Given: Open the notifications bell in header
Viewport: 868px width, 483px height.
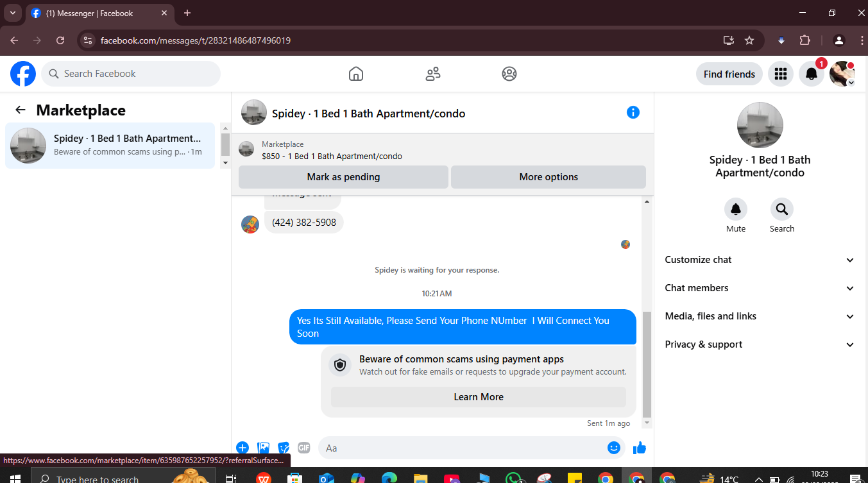Looking at the screenshot, I should (812, 74).
